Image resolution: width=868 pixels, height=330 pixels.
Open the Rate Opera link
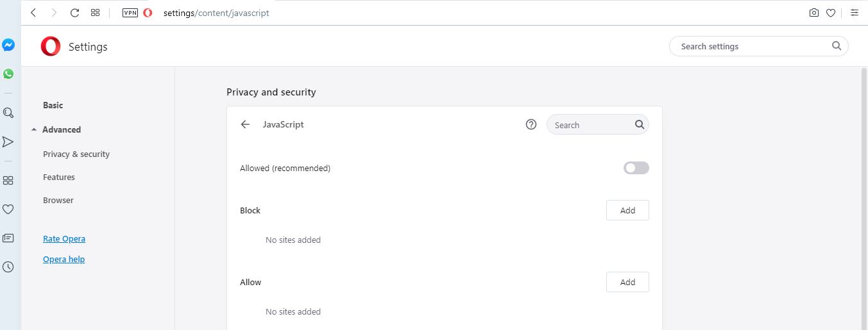(x=64, y=238)
